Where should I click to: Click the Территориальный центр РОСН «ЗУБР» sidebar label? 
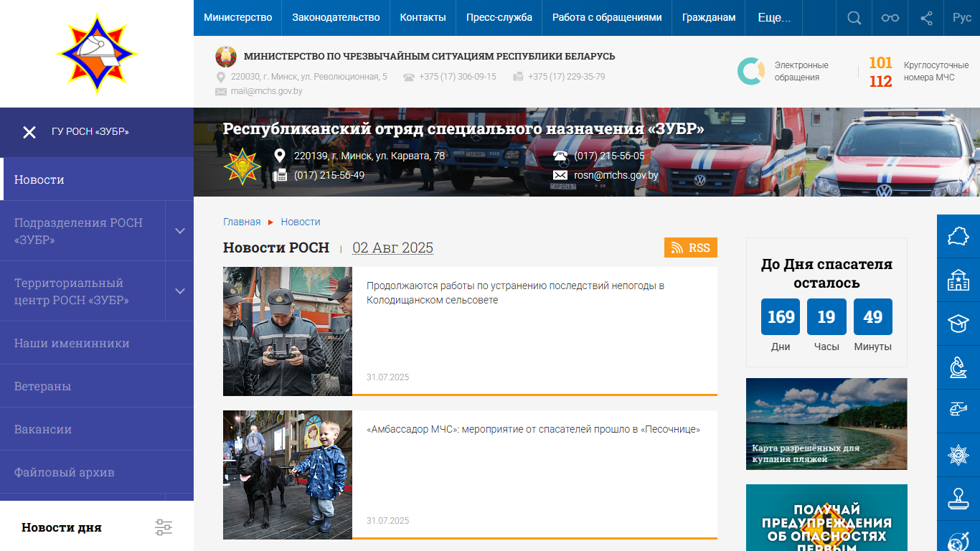[x=72, y=291]
